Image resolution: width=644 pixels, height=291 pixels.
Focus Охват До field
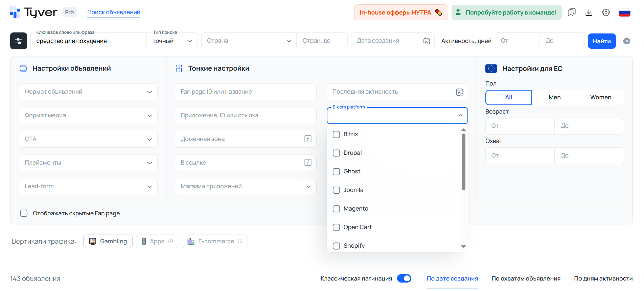point(589,156)
